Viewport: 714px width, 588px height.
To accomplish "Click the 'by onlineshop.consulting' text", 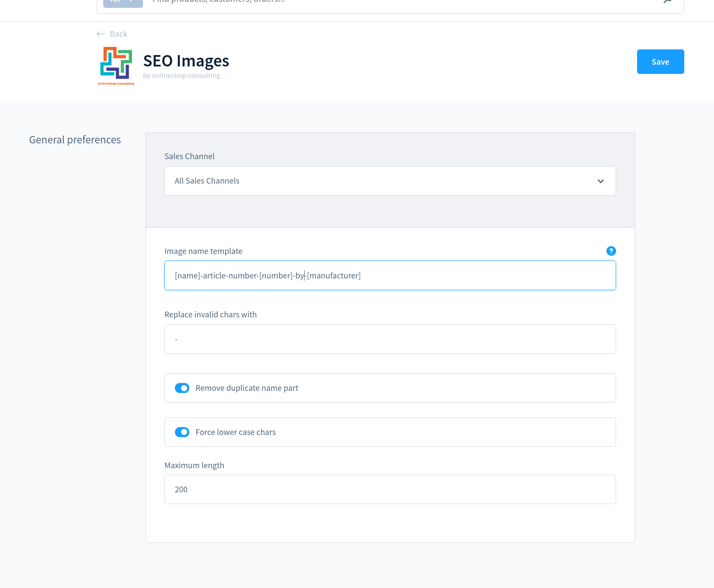I will (x=181, y=76).
